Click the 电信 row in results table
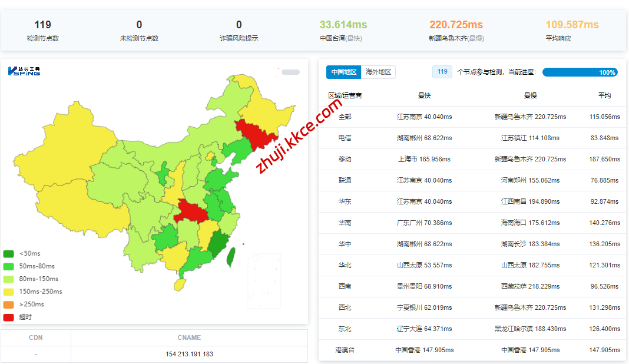The width and height of the screenshot is (629, 364). click(x=472, y=138)
